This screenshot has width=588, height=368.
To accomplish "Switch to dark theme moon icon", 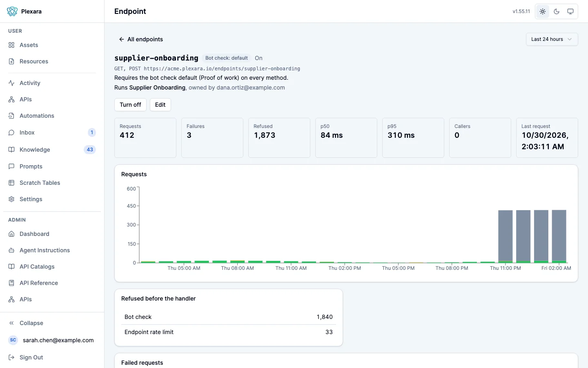I will 557,11.
